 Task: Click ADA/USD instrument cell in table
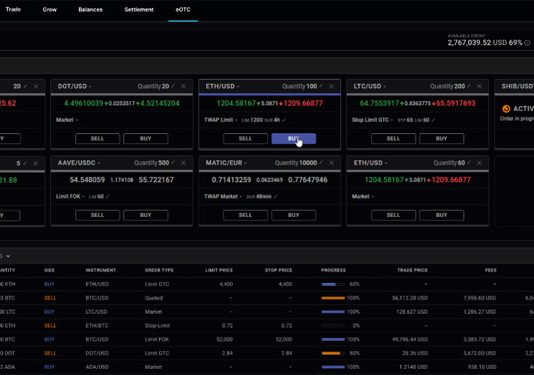[x=97, y=367]
